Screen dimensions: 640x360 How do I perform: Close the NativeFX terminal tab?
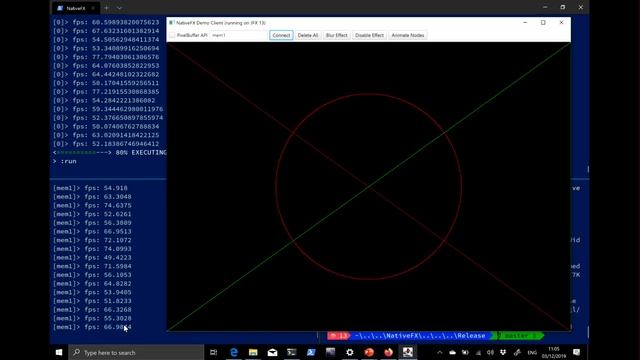93,8
